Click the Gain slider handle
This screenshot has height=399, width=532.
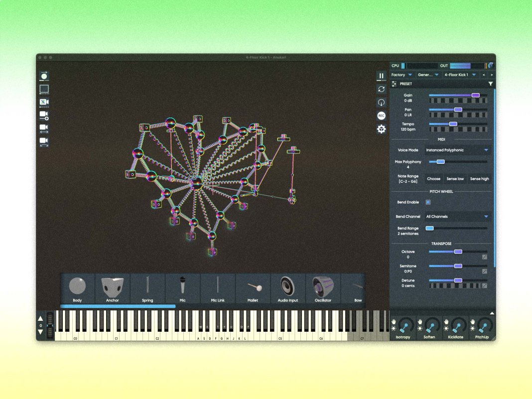pyautogui.click(x=476, y=95)
